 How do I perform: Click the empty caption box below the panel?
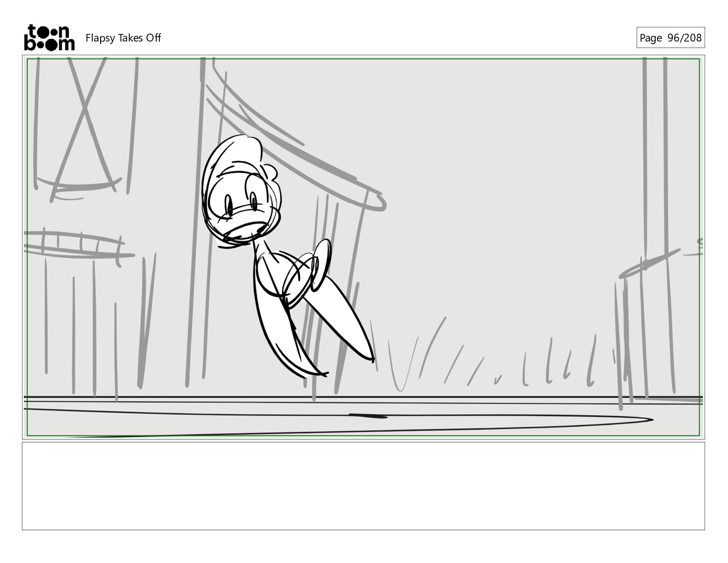pyautogui.click(x=363, y=486)
